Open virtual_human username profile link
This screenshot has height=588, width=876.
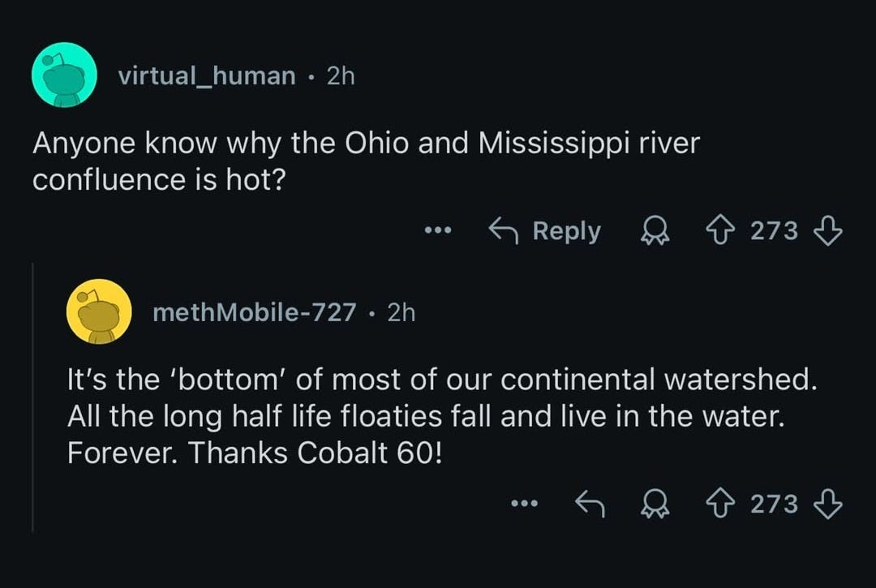207,76
